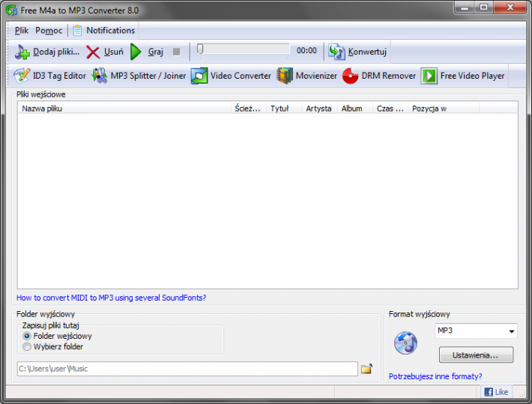Open MIDI to MP3 SoundFonts help link
The width and height of the screenshot is (532, 404).
click(112, 298)
